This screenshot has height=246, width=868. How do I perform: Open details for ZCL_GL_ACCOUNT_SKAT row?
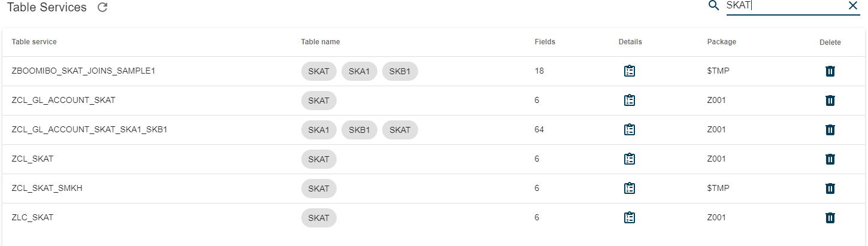630,101
